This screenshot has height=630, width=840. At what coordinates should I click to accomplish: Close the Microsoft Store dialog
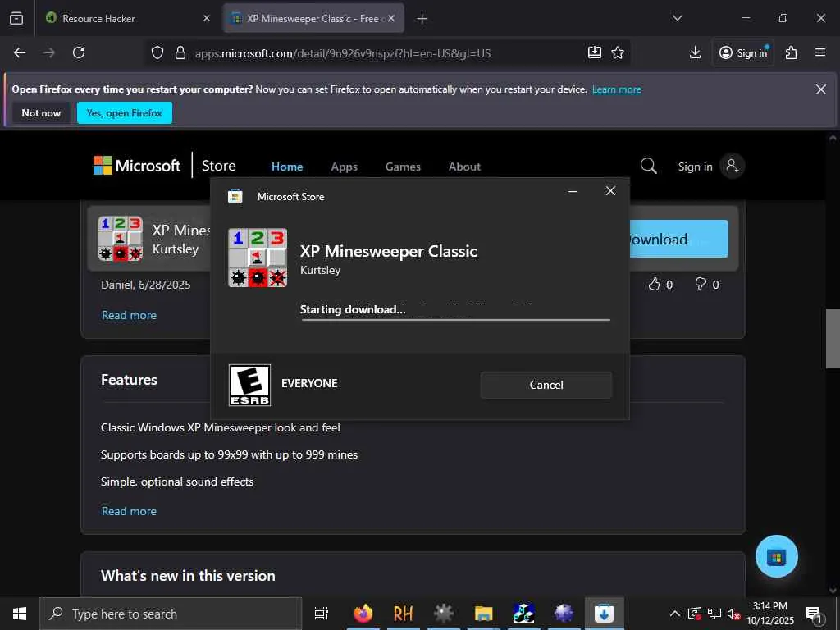[x=610, y=191]
